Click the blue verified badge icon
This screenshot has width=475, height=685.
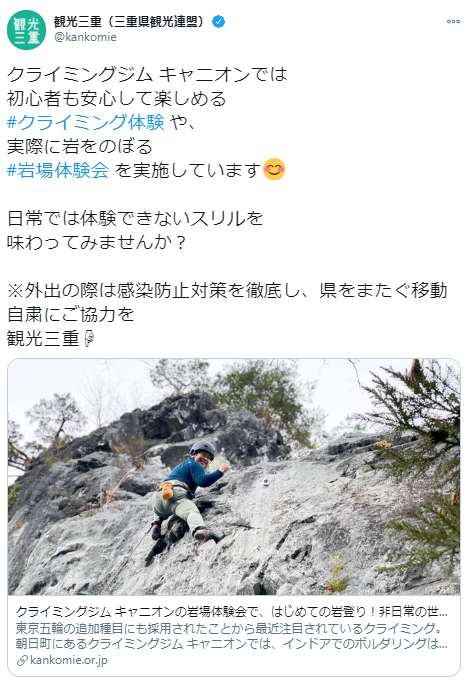coord(218,21)
